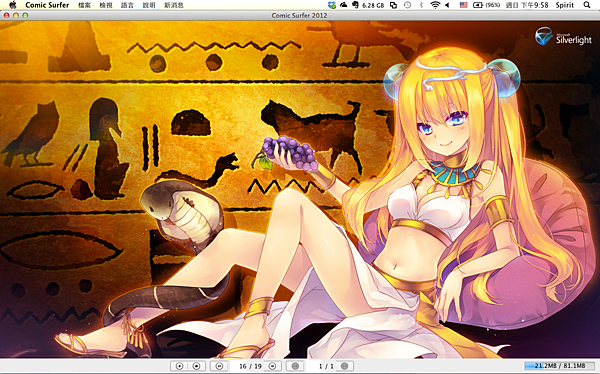Viewport: 600px width, 374px height.
Task: Open the Spirit user menu
Action: point(565,5)
